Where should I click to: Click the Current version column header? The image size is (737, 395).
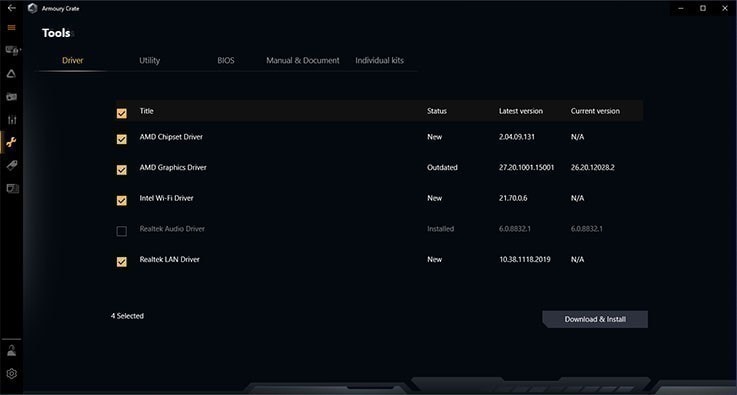(595, 111)
